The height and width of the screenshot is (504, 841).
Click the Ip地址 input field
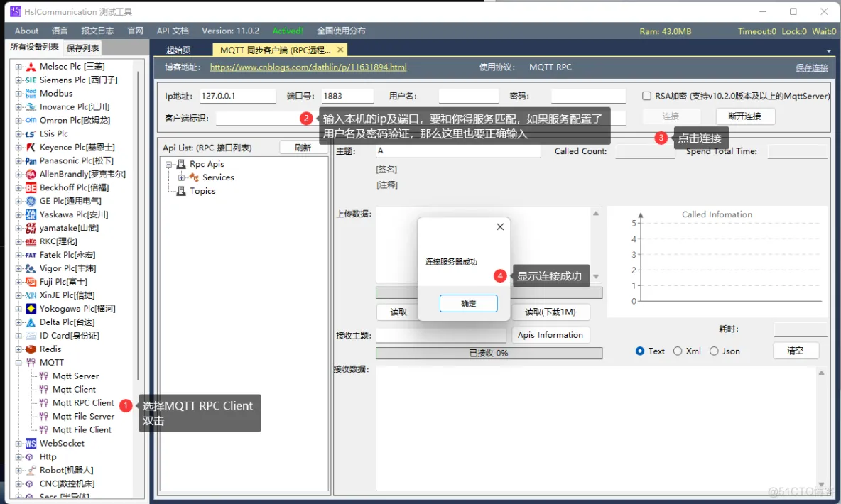point(238,96)
